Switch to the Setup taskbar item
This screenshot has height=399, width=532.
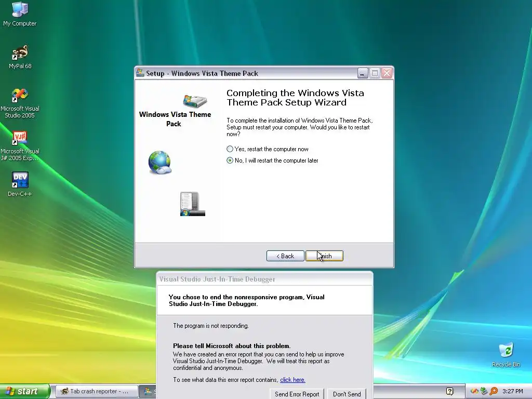pos(149,391)
